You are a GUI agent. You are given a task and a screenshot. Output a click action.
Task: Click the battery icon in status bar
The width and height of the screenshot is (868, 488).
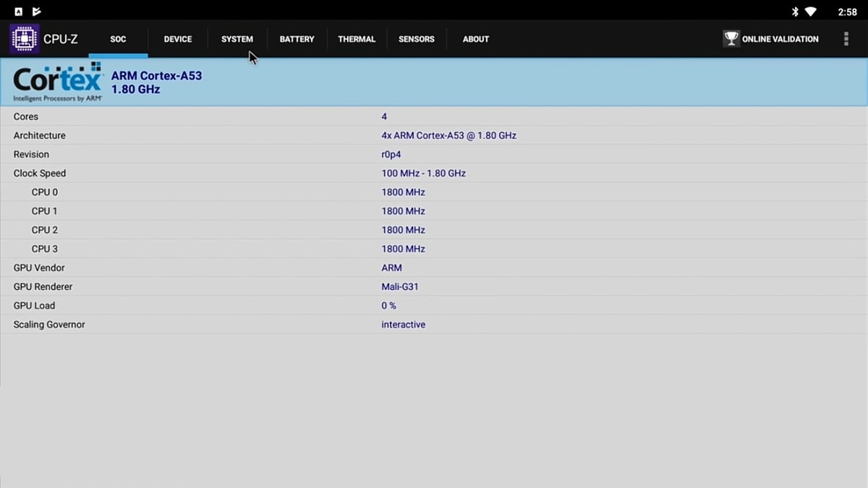pos(827,12)
